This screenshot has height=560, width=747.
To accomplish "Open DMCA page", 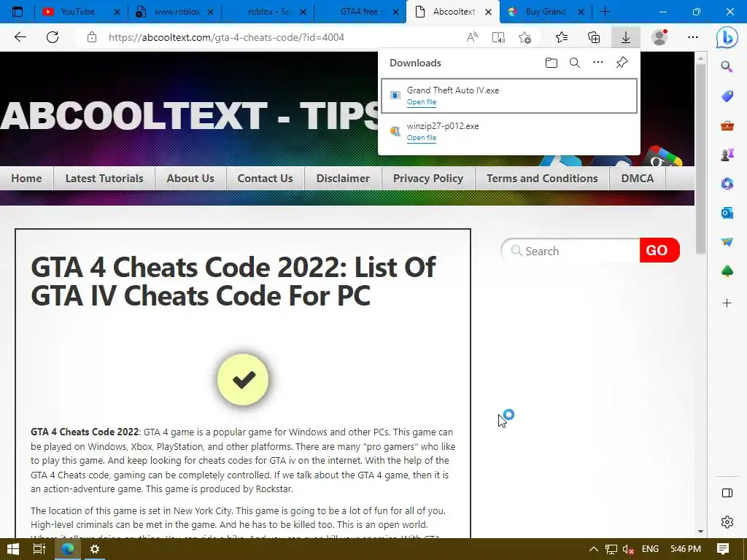I will 638,179.
